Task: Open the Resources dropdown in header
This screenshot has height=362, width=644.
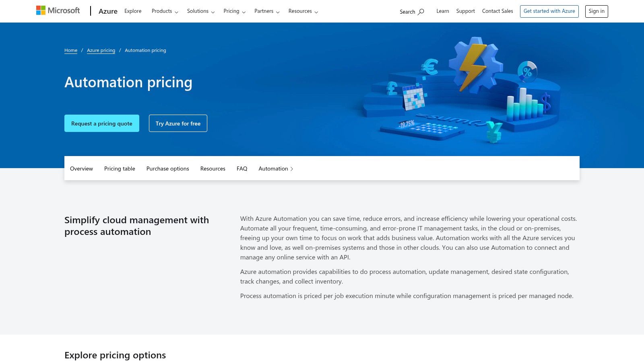Action: [x=303, y=11]
